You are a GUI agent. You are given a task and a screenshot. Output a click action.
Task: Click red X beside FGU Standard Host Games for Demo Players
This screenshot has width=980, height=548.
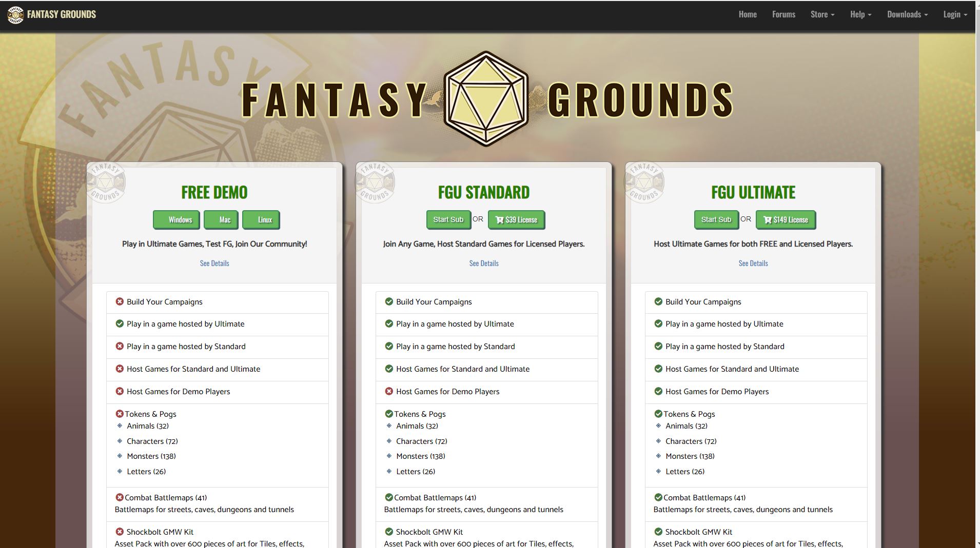click(389, 391)
